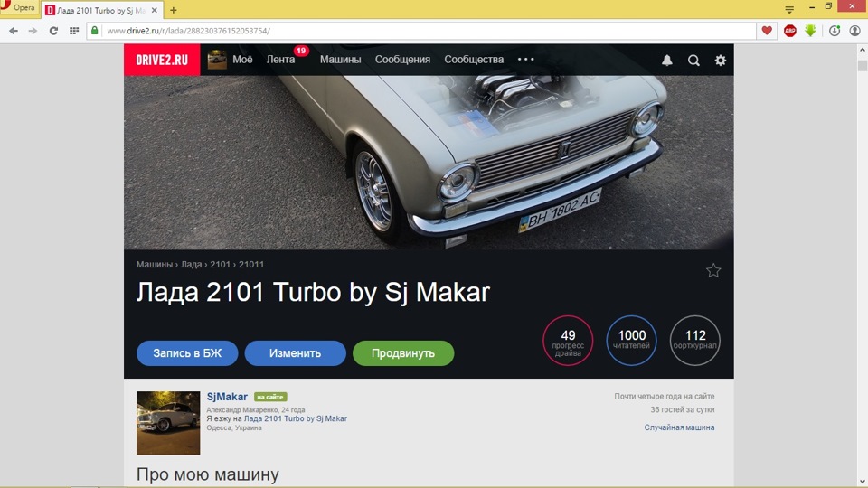This screenshot has width=868, height=488.
Task: Open the site search magnifier icon
Action: [x=693, y=61]
